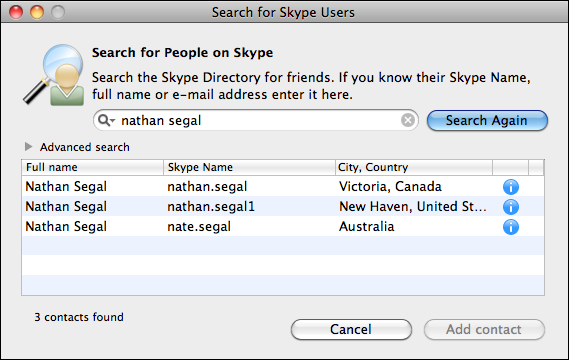Viewport: 569px width, 360px height.
Task: Select the Skype name nate.segal
Action: tap(199, 226)
